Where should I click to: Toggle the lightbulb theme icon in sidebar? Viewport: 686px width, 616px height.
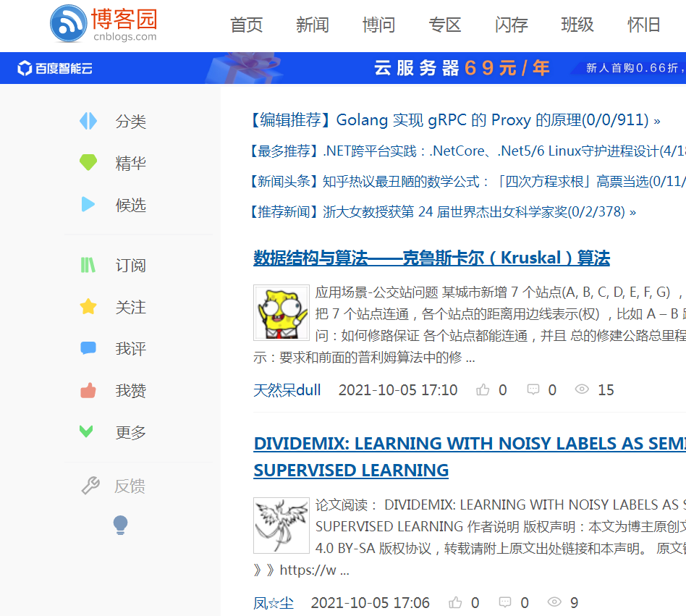(x=120, y=526)
